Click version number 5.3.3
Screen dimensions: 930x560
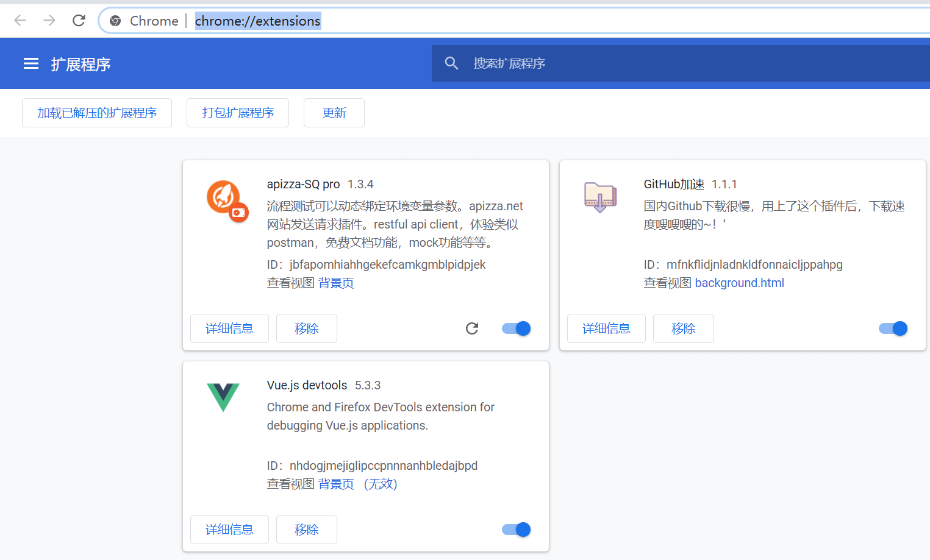point(368,385)
